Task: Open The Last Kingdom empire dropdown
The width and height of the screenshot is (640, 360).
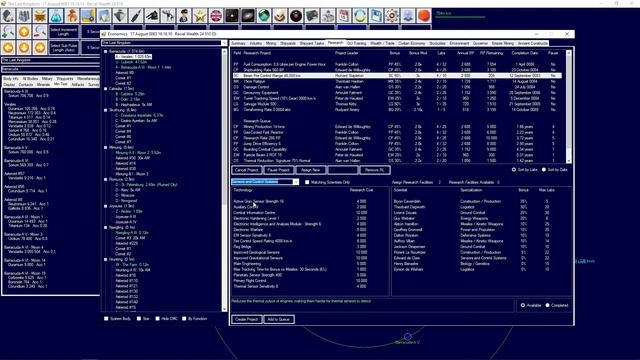Action: [x=164, y=43]
